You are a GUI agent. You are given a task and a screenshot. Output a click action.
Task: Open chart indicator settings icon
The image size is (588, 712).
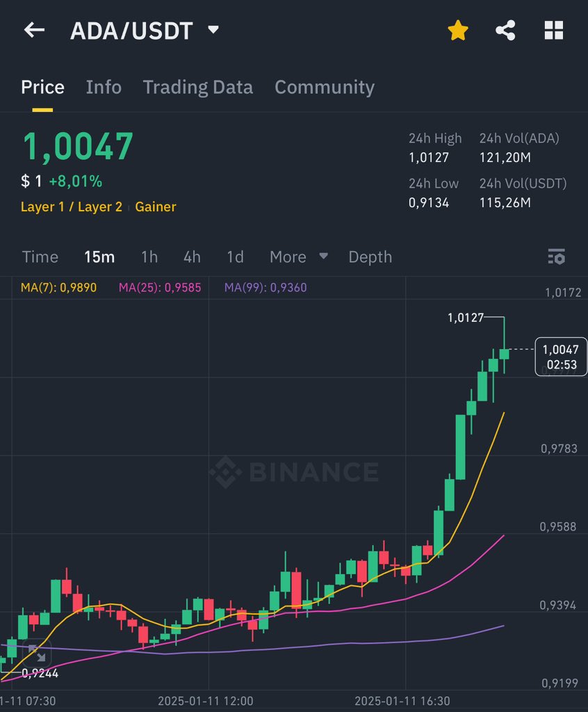[x=557, y=257]
